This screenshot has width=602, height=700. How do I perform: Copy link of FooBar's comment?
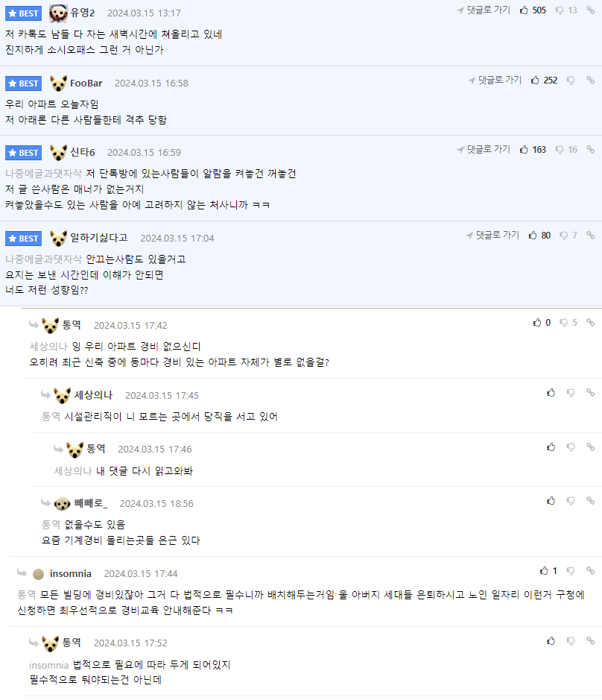pyautogui.click(x=590, y=81)
